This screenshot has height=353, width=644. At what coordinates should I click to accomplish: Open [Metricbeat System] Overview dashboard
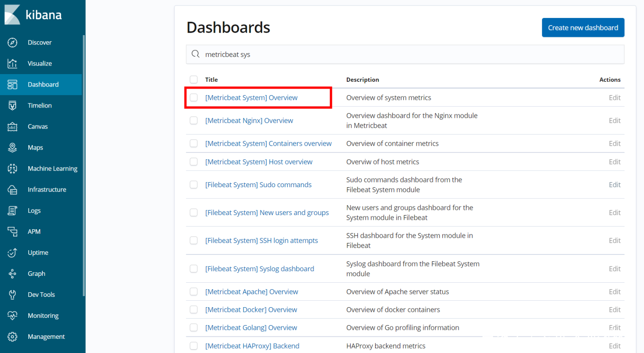click(x=251, y=98)
